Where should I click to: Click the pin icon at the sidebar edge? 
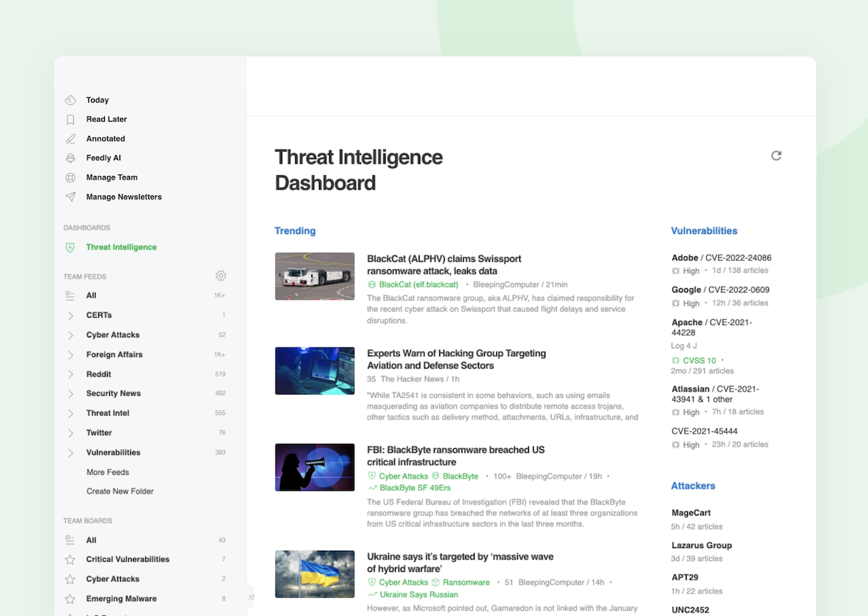pyautogui.click(x=251, y=597)
